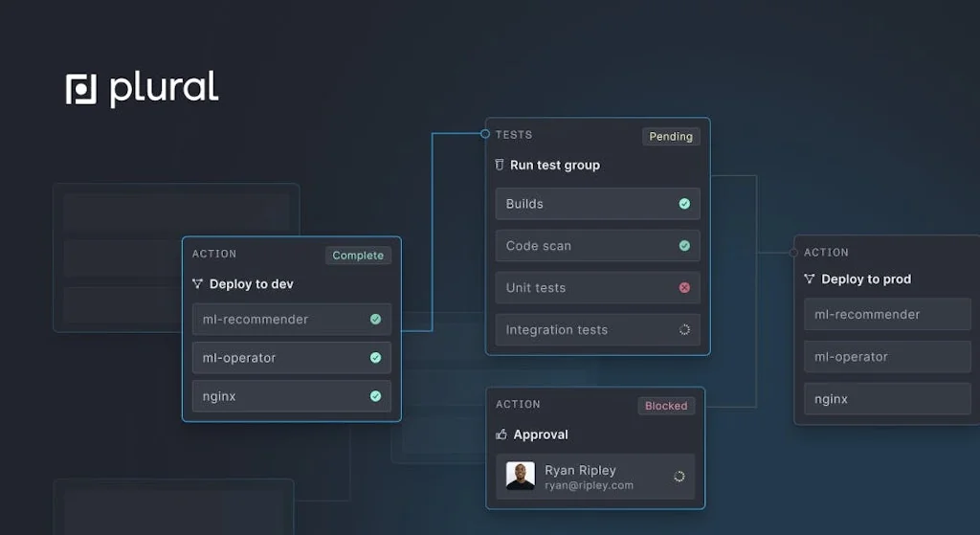Open nginx in Deploy to prod
Image resolution: width=980 pixels, height=535 pixels.
[x=887, y=399]
